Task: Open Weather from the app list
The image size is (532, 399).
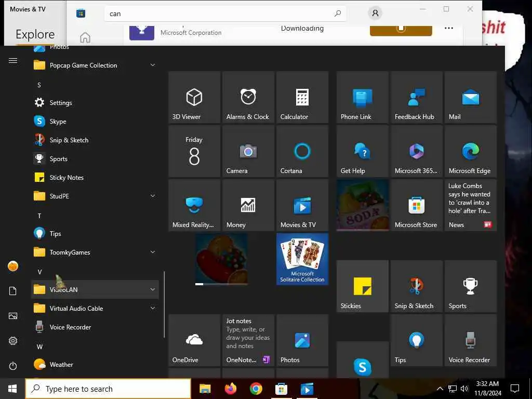Action: 95,364
